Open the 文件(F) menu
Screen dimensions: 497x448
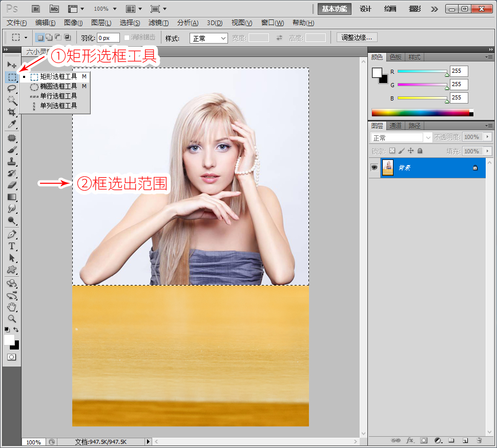click(x=16, y=23)
